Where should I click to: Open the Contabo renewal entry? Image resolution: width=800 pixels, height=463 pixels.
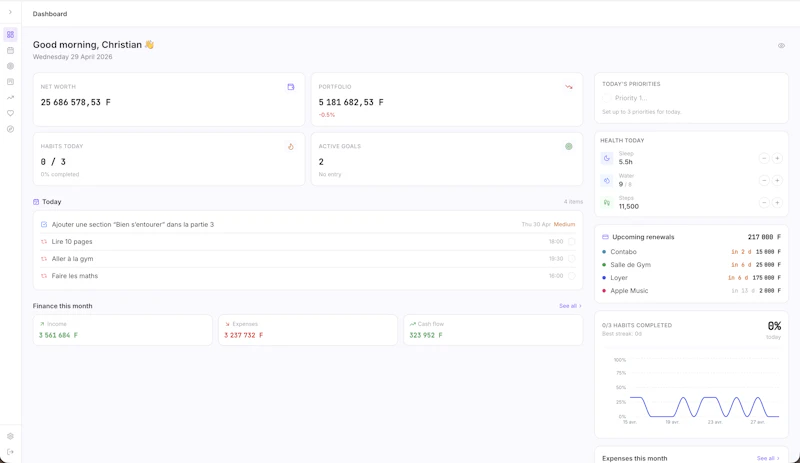(691, 252)
